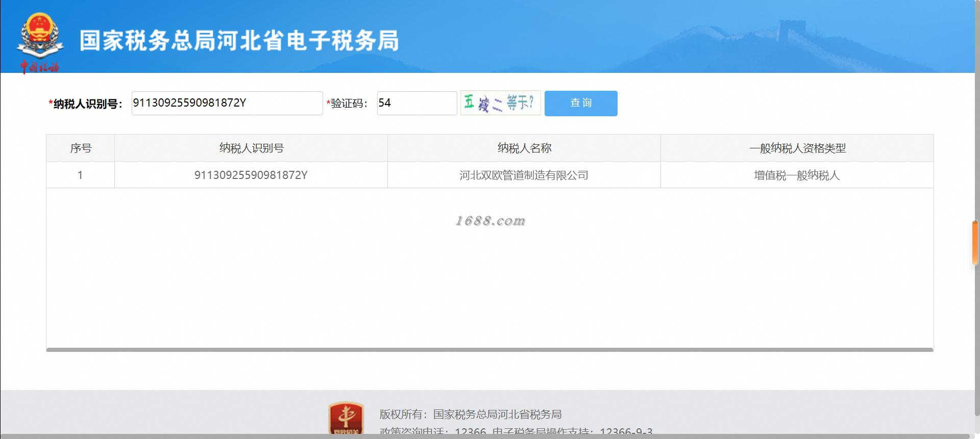Screen dimensions: 980x439
Task: Click the 版权所有 copyright text in footer
Action: [x=470, y=414]
